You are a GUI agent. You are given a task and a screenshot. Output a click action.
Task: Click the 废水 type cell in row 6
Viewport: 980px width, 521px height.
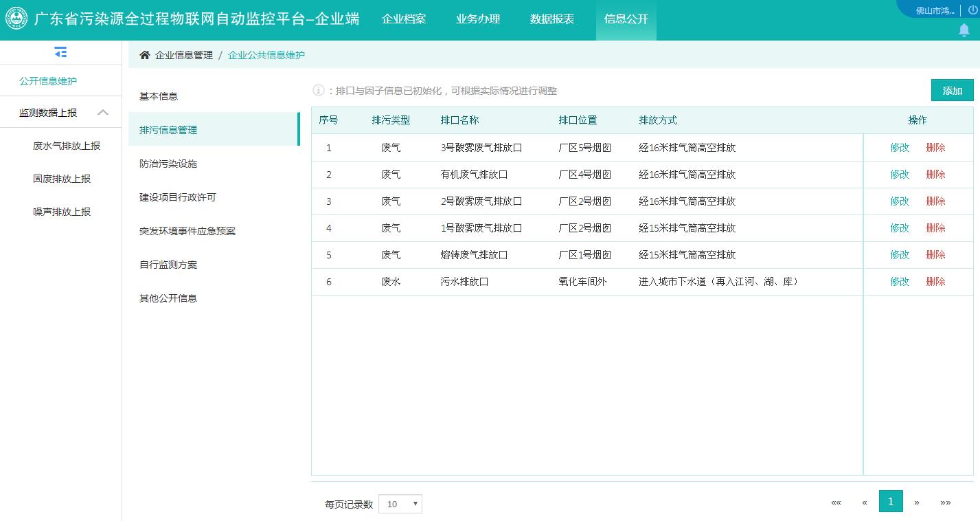click(391, 281)
